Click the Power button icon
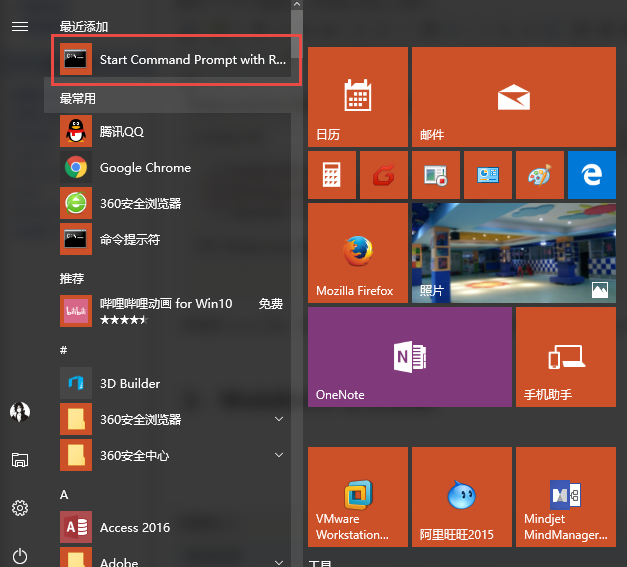 20,556
